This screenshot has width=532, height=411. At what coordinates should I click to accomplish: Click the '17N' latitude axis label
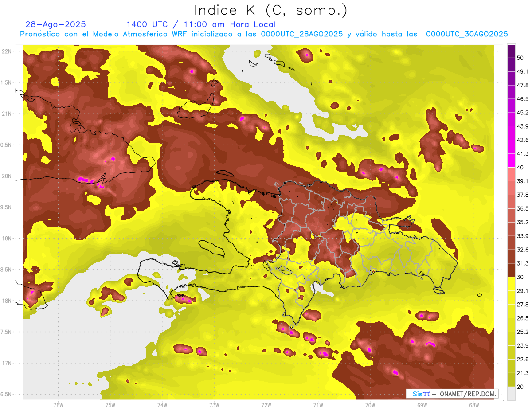[6, 364]
